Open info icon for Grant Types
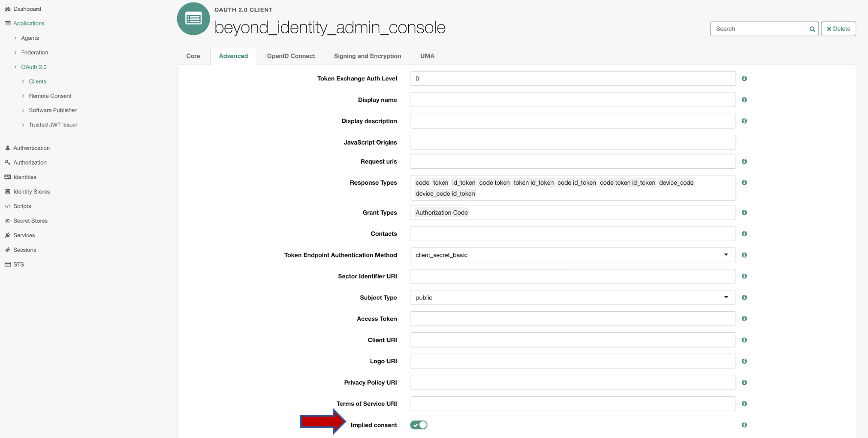The width and height of the screenshot is (868, 438). pos(744,213)
